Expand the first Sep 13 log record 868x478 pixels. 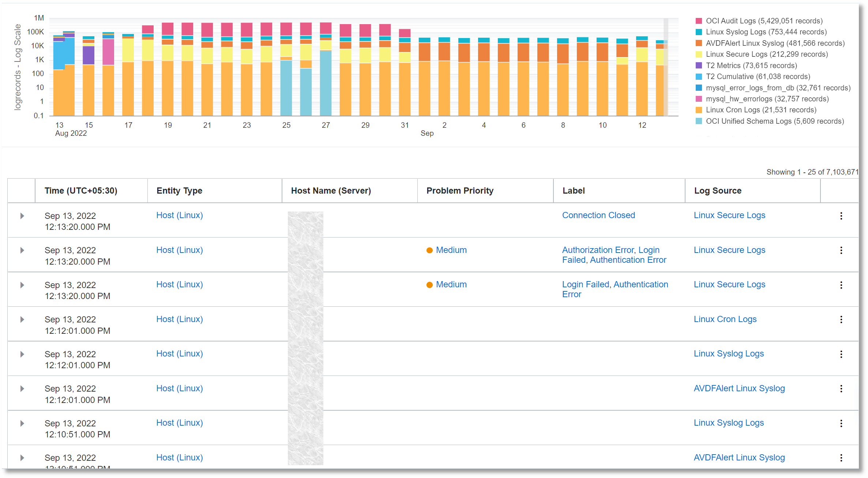22,216
